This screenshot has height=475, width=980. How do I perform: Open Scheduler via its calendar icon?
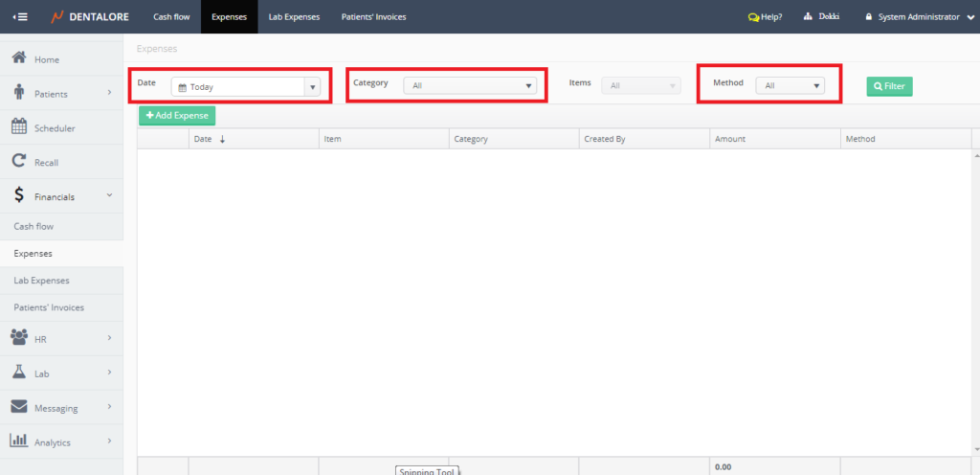click(18, 127)
